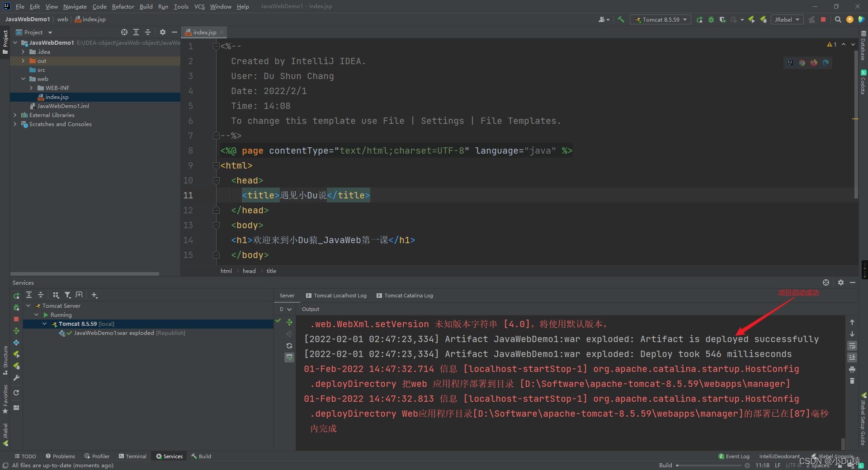Viewport: 868px width, 470px height.
Task: Toggle soft-wrap in console output
Action: pyautogui.click(x=852, y=346)
